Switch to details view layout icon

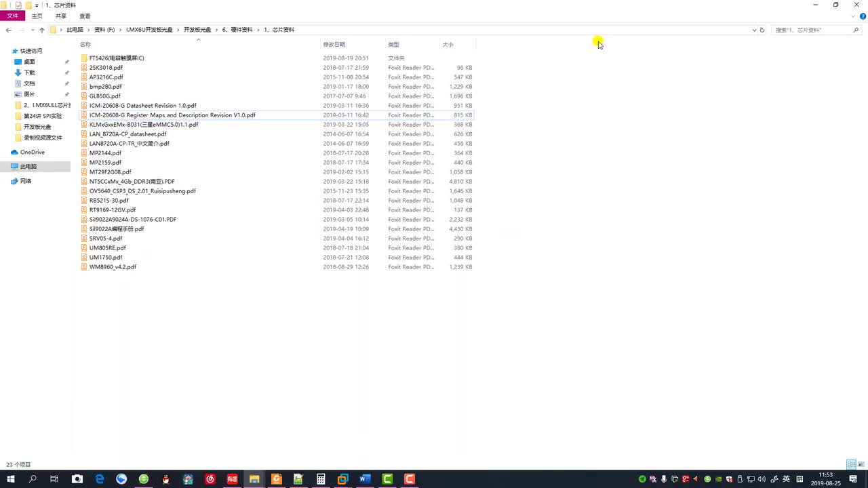851,464
